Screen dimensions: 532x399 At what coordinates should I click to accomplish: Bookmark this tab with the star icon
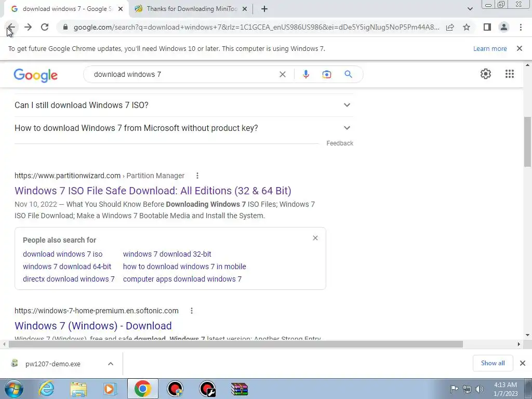(x=467, y=27)
